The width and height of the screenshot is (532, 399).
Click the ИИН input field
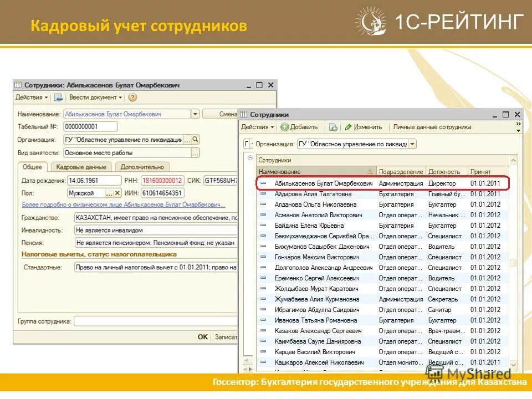(x=162, y=193)
